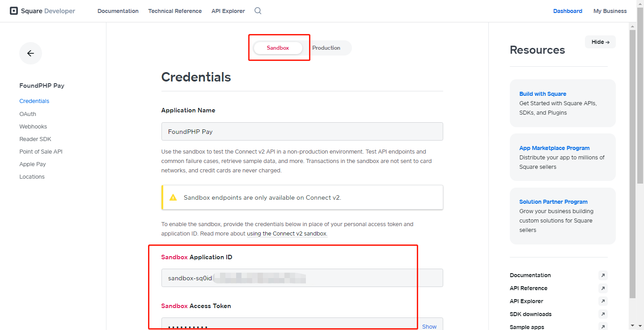The image size is (644, 330).
Task: Open the Webhooks sidebar section
Action: tap(33, 127)
